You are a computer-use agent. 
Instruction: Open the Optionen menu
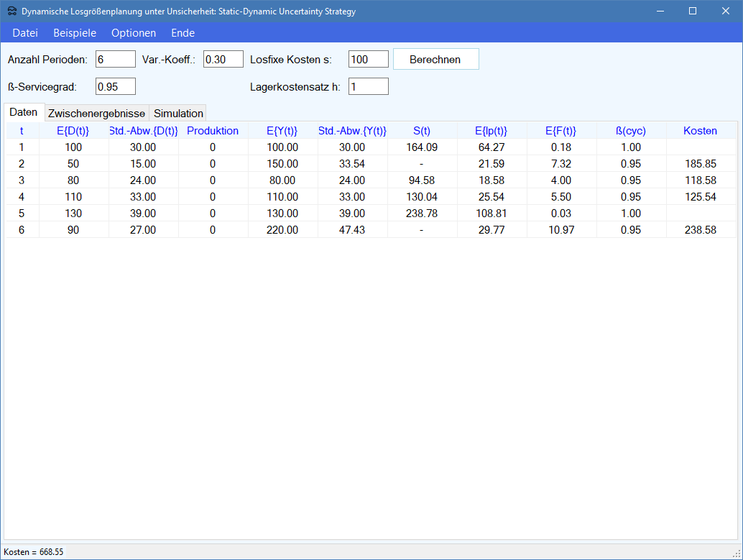point(134,33)
